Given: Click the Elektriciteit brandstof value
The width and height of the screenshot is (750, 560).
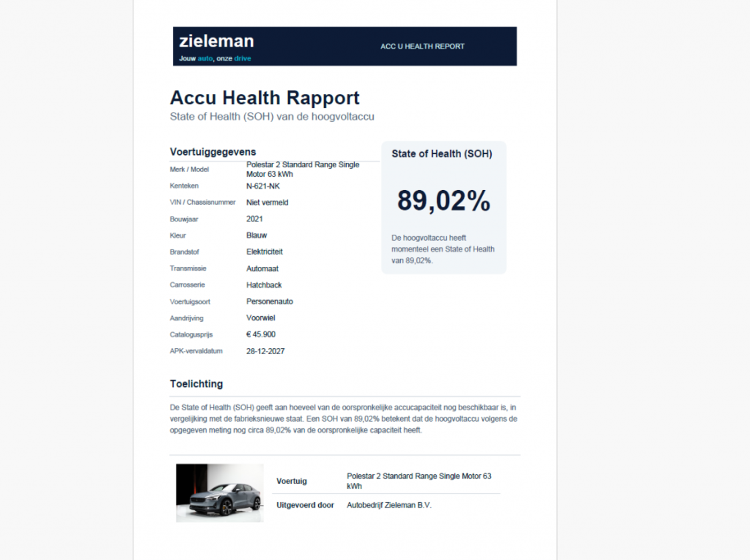Looking at the screenshot, I should 265,252.
